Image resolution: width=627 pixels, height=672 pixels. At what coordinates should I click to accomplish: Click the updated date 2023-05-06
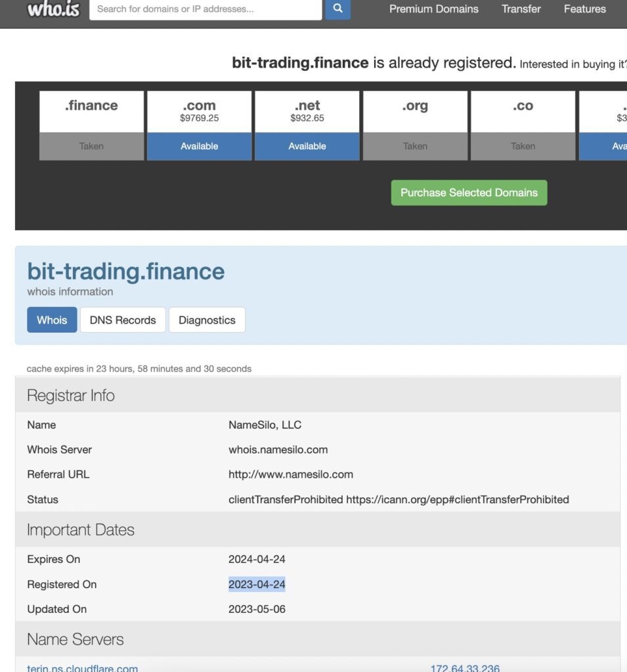point(257,610)
